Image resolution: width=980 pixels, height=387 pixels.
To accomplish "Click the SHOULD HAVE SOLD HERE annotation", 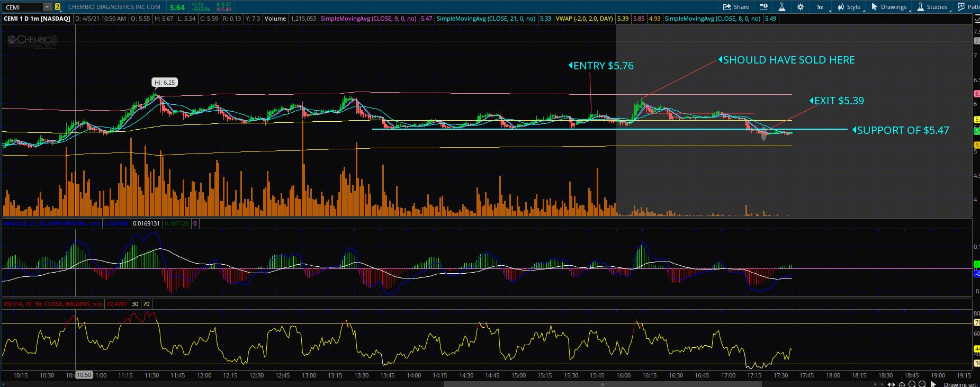I will [788, 60].
